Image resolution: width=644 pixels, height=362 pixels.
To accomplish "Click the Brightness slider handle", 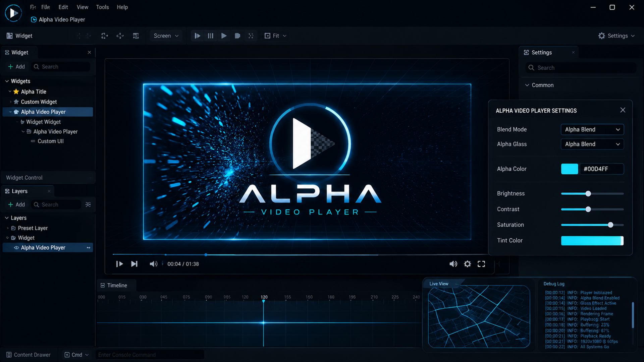I will point(588,194).
